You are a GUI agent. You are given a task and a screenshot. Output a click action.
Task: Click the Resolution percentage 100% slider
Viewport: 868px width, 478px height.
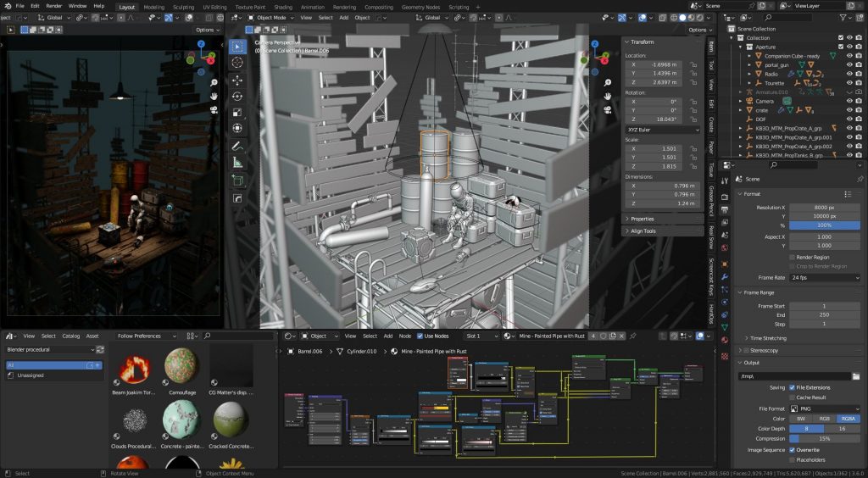click(x=825, y=225)
